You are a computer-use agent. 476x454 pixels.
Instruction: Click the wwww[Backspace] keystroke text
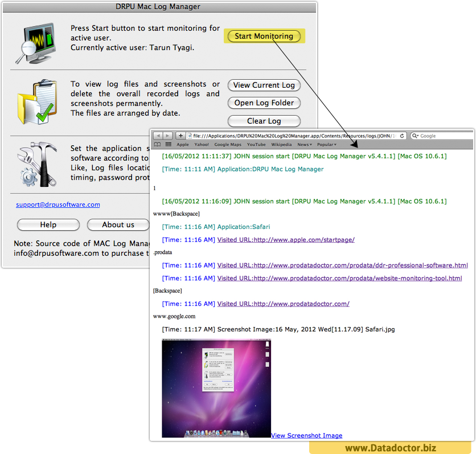[177, 214]
